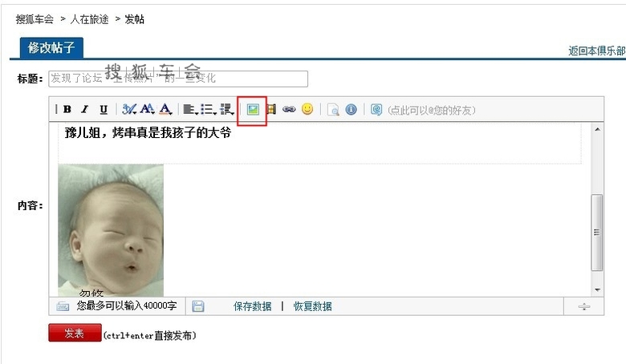The width and height of the screenshot is (626, 364).
Task: Click the insert hyperlink chain icon
Action: [289, 109]
